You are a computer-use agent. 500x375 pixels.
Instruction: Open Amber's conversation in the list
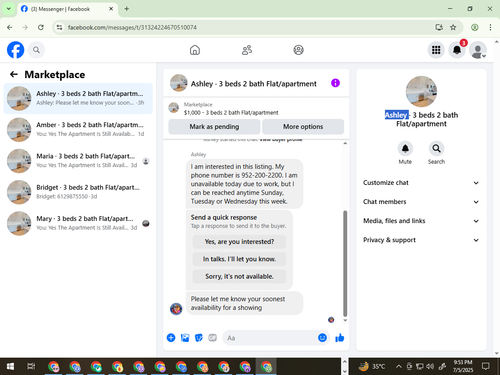click(x=78, y=130)
